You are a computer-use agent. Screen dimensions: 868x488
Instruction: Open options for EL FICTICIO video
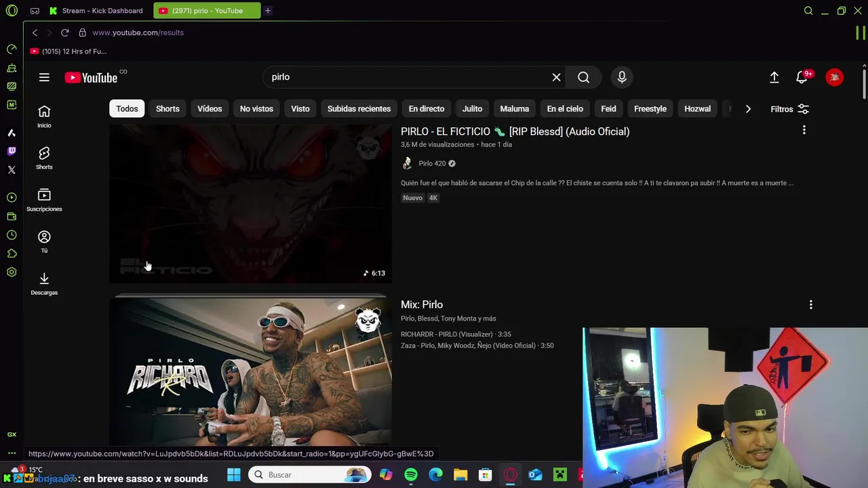pyautogui.click(x=804, y=129)
